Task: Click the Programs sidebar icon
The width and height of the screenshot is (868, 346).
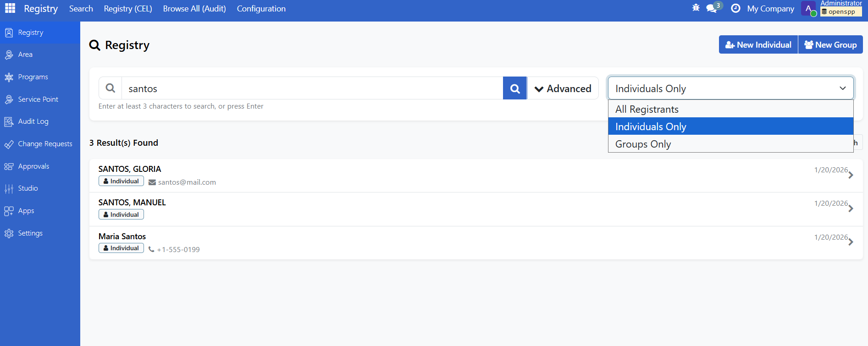Action: coord(9,77)
